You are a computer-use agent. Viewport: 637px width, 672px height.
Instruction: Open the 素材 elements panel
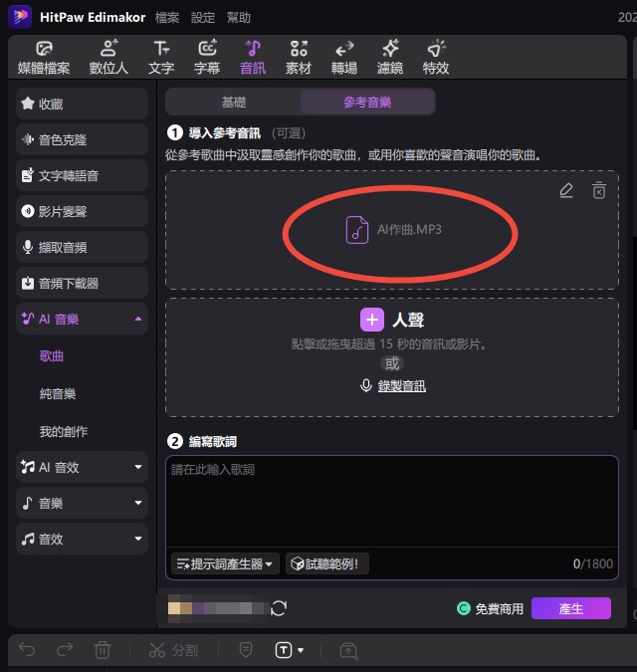click(299, 59)
